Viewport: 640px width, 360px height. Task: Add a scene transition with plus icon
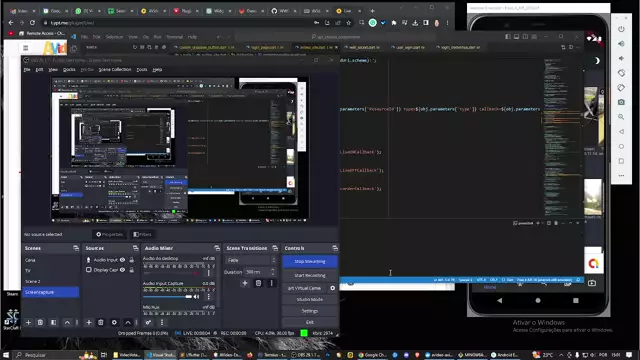click(245, 283)
